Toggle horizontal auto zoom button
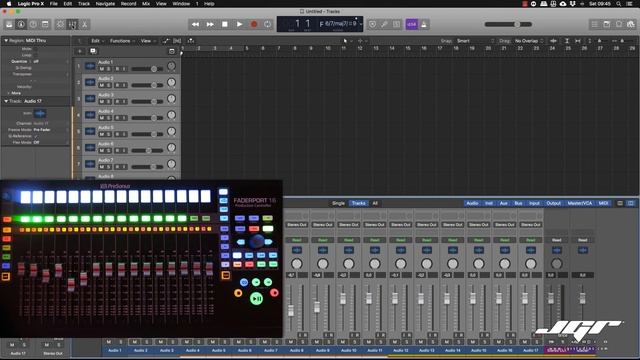This screenshot has height=360, width=640. [578, 41]
